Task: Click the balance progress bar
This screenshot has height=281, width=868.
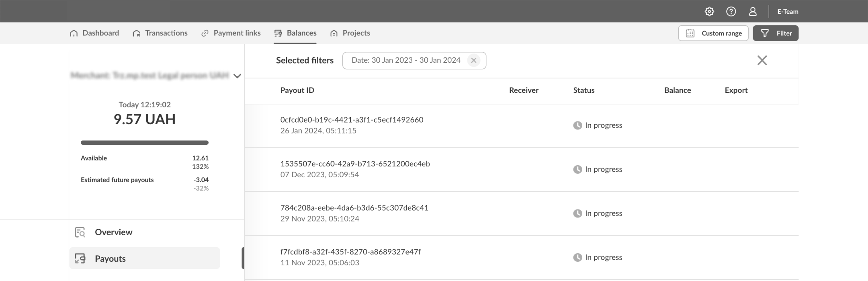Action: point(144,142)
